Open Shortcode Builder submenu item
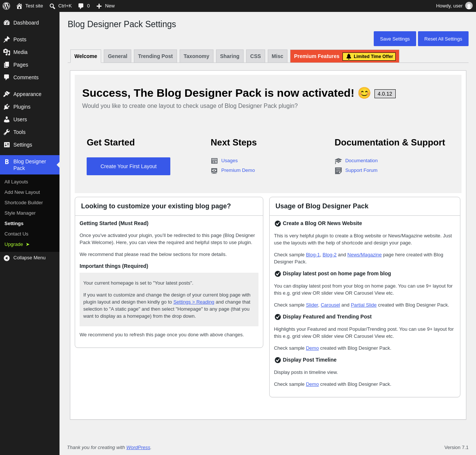The height and width of the screenshot is (455, 476). coord(30,203)
